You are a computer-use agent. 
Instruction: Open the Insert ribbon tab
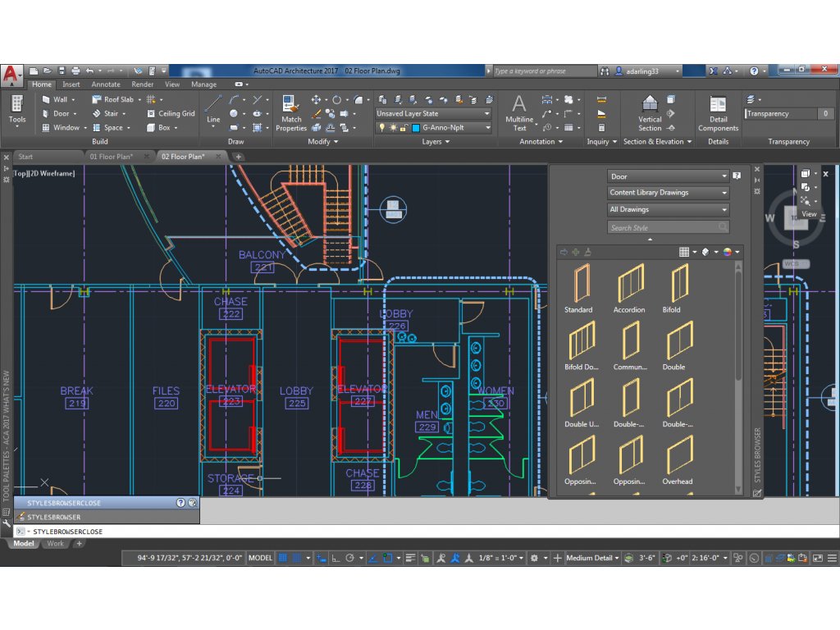[x=71, y=84]
